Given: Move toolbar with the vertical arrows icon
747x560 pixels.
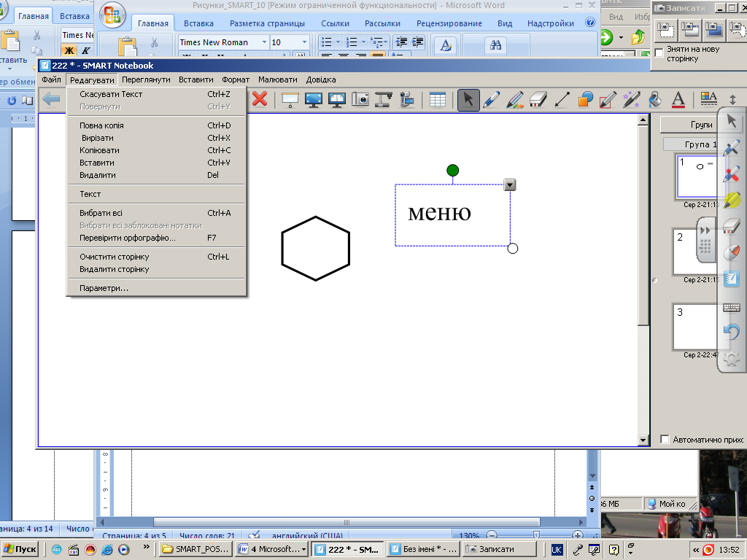Looking at the screenshot, I should [732, 99].
